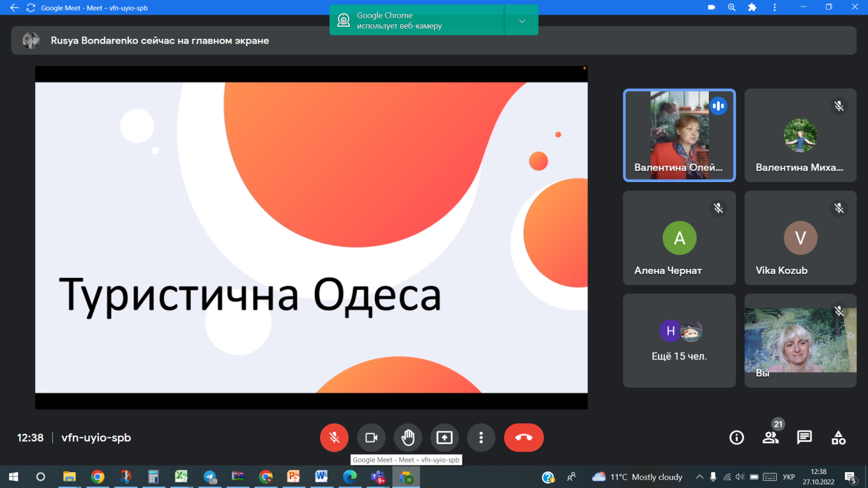The width and height of the screenshot is (868, 488).
Task: Toggle the camera on or off
Action: coord(371,438)
